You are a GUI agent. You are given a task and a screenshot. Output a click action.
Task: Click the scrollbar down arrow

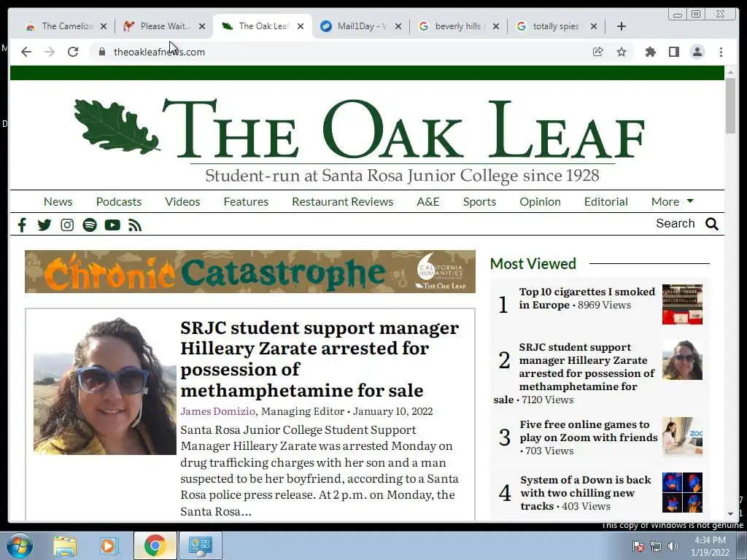(x=730, y=514)
